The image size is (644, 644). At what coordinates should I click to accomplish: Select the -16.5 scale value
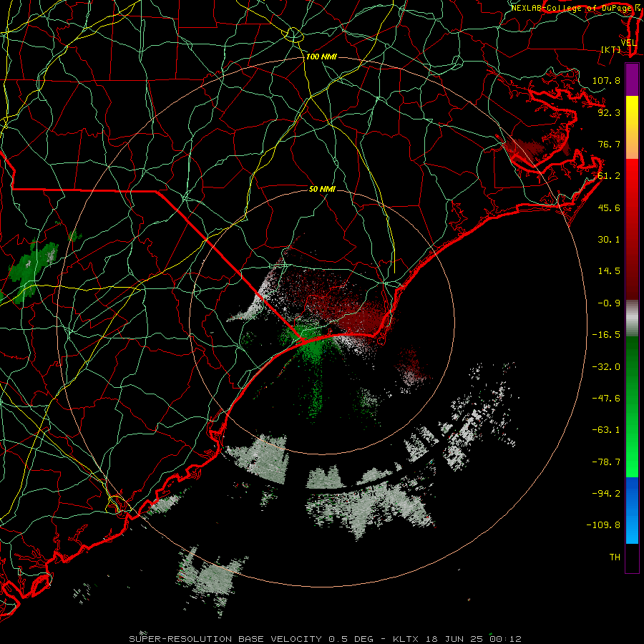(x=606, y=335)
